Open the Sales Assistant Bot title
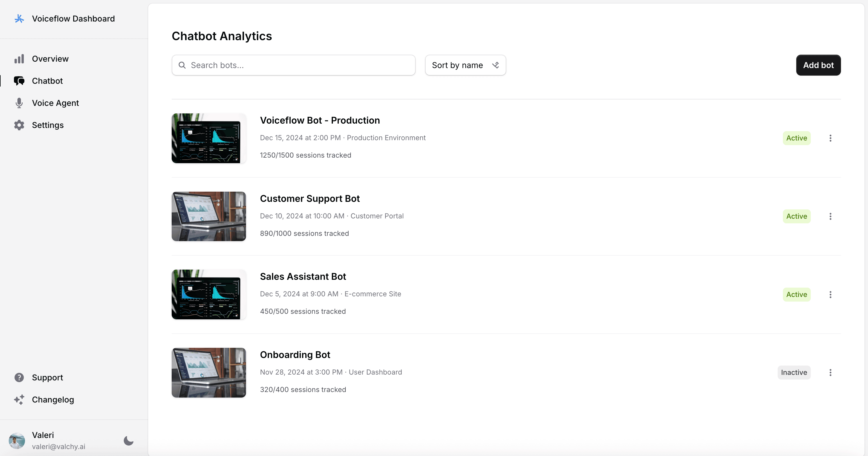 pyautogui.click(x=303, y=277)
